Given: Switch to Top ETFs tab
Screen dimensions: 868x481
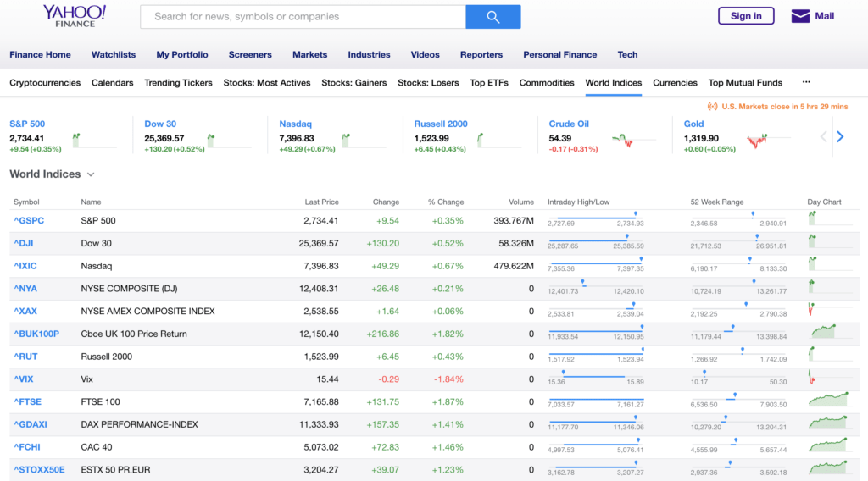Looking at the screenshot, I should (x=489, y=83).
